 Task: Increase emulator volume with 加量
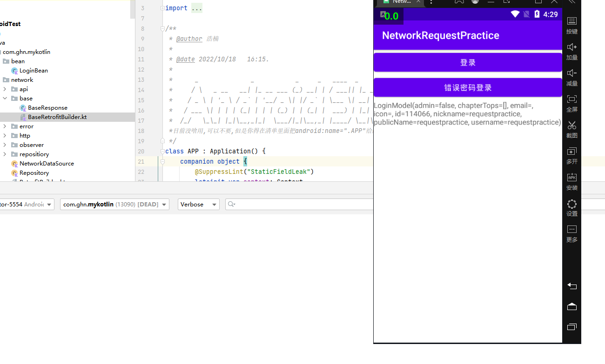pos(572,51)
